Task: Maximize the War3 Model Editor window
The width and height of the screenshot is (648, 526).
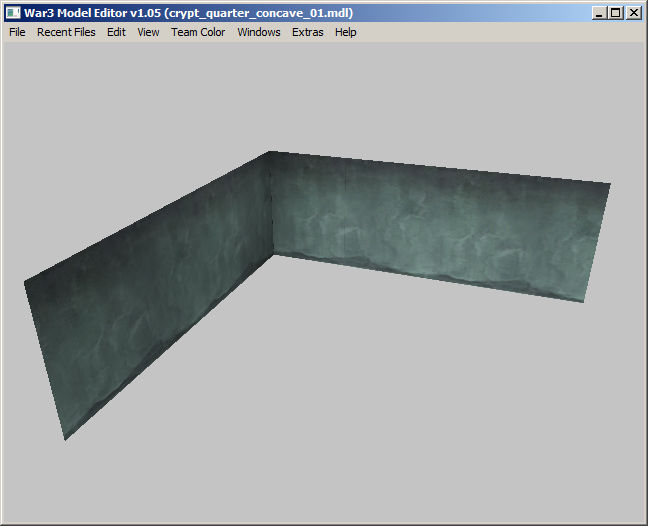Action: click(x=615, y=13)
